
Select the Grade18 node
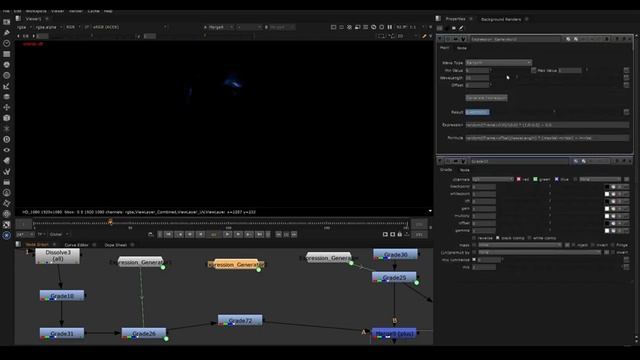click(x=62, y=296)
